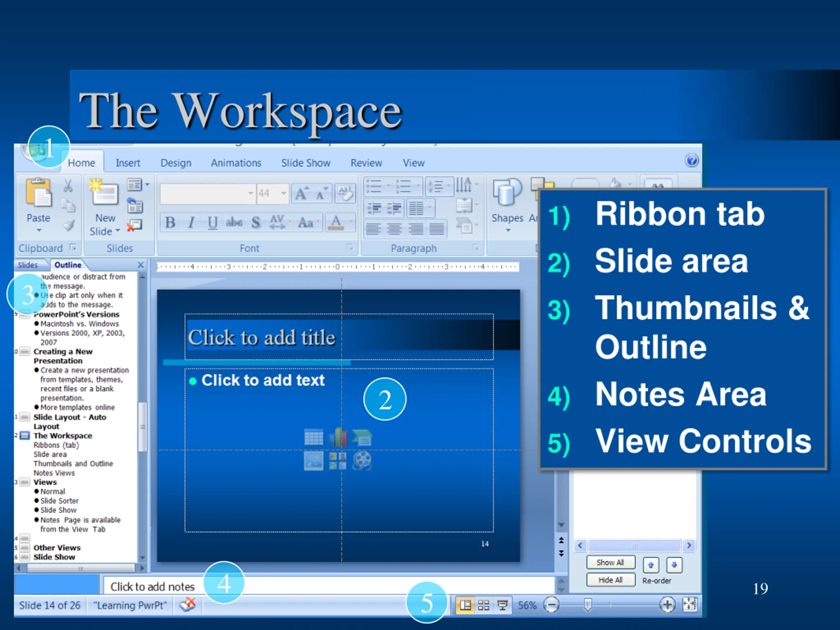Toggle Bold formatting
The image size is (840, 630).
click(170, 222)
